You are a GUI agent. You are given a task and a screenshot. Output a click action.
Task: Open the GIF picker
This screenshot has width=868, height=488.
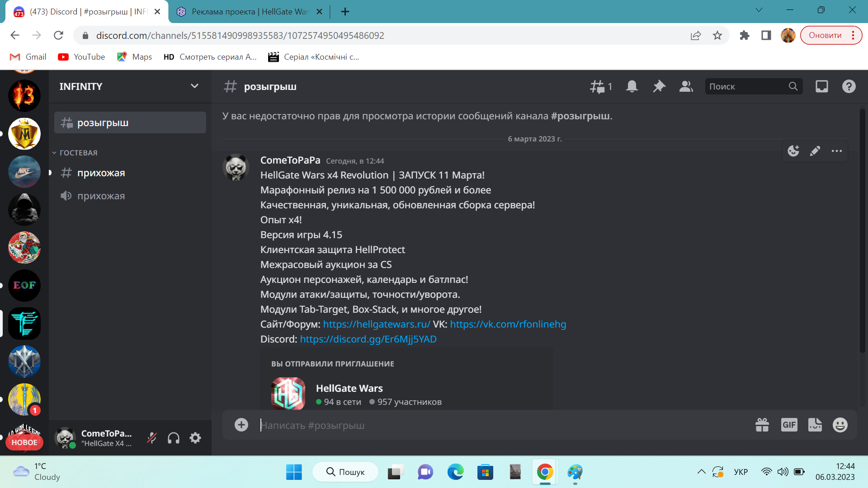coord(789,425)
